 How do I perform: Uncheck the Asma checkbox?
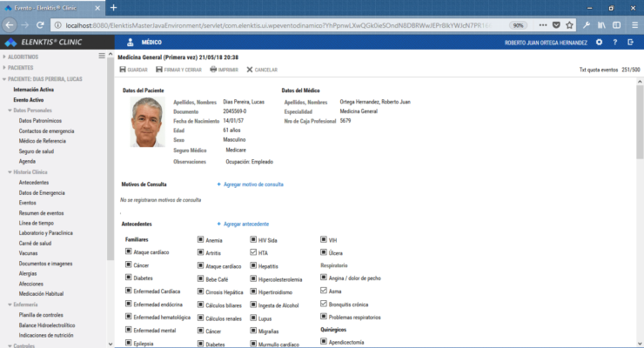325,291
